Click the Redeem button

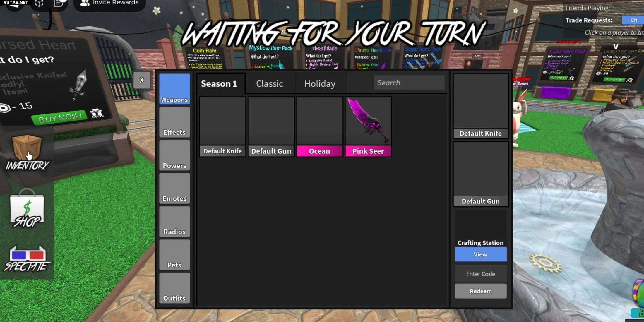(481, 291)
